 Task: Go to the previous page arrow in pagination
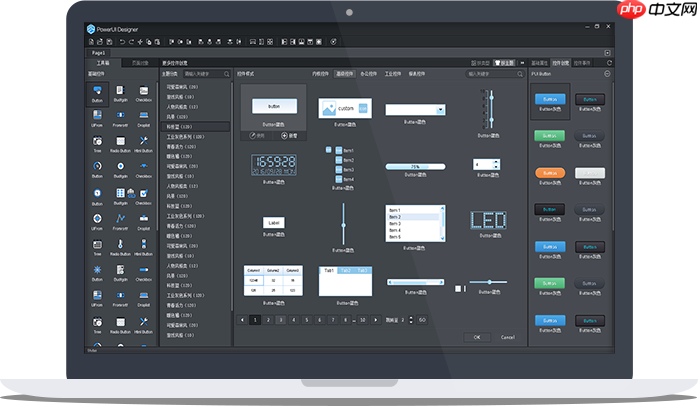coord(242,320)
